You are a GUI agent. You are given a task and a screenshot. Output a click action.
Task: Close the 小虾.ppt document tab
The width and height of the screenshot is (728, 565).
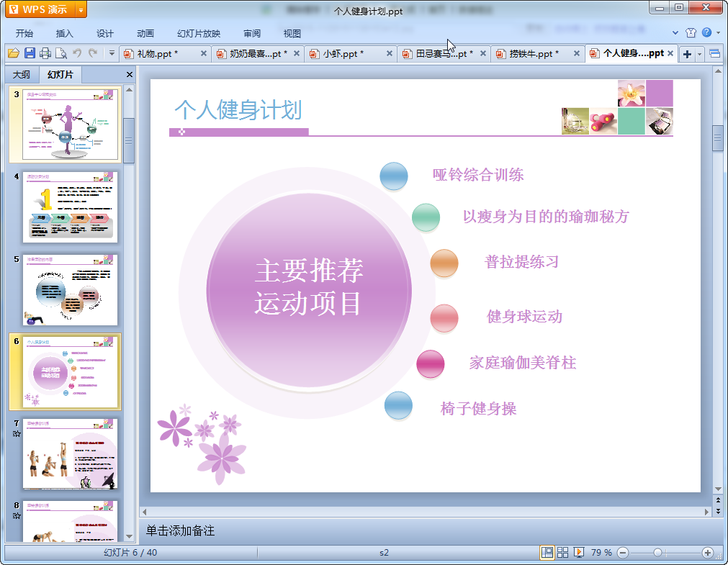coord(389,54)
